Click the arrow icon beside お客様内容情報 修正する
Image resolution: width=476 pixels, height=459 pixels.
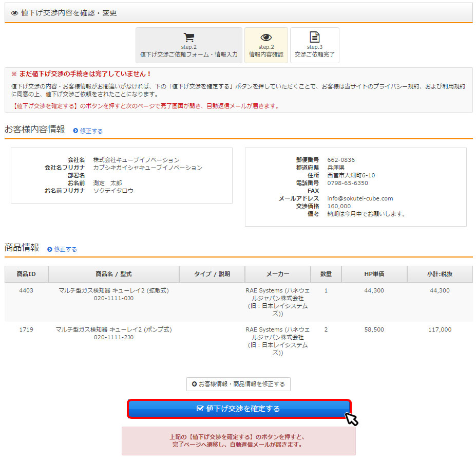click(x=75, y=131)
